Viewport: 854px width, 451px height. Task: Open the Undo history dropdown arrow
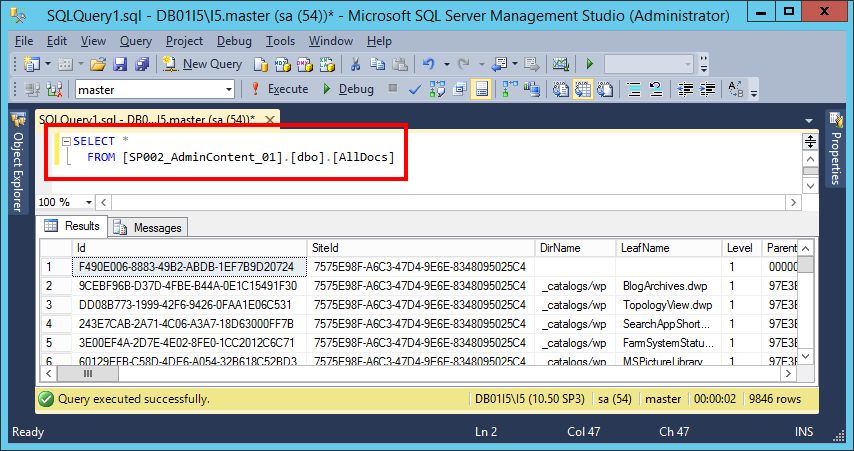(446, 64)
